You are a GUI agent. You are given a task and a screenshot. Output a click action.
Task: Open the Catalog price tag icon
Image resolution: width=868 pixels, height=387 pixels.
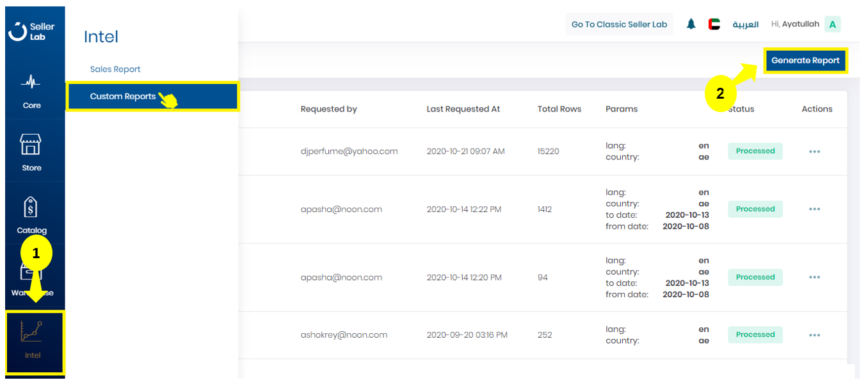(x=31, y=208)
